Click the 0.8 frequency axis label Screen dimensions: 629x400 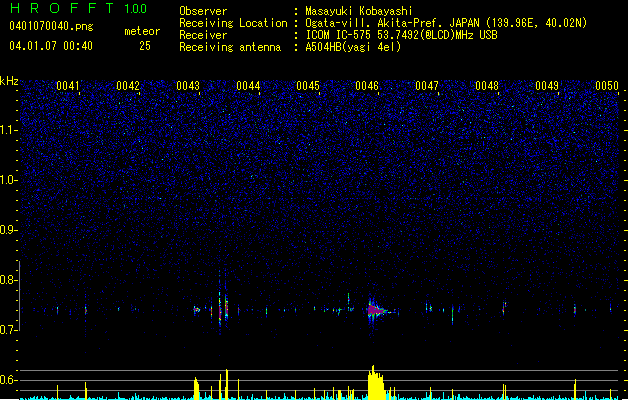tap(8, 280)
